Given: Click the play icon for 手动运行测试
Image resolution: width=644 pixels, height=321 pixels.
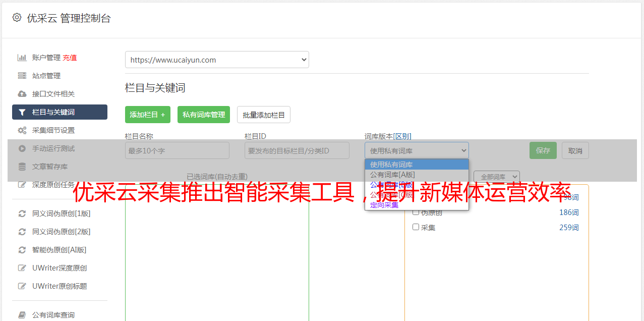Looking at the screenshot, I should click(x=22, y=148).
